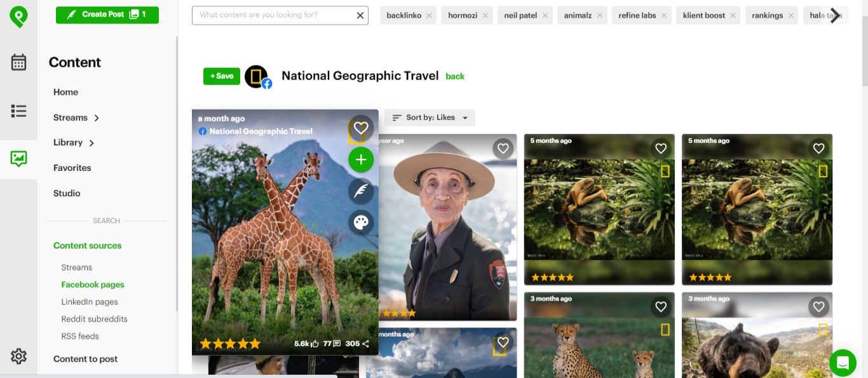The height and width of the screenshot is (378, 868).
Task: Favorite the clouds post with the heart
Action: pyautogui.click(x=503, y=342)
